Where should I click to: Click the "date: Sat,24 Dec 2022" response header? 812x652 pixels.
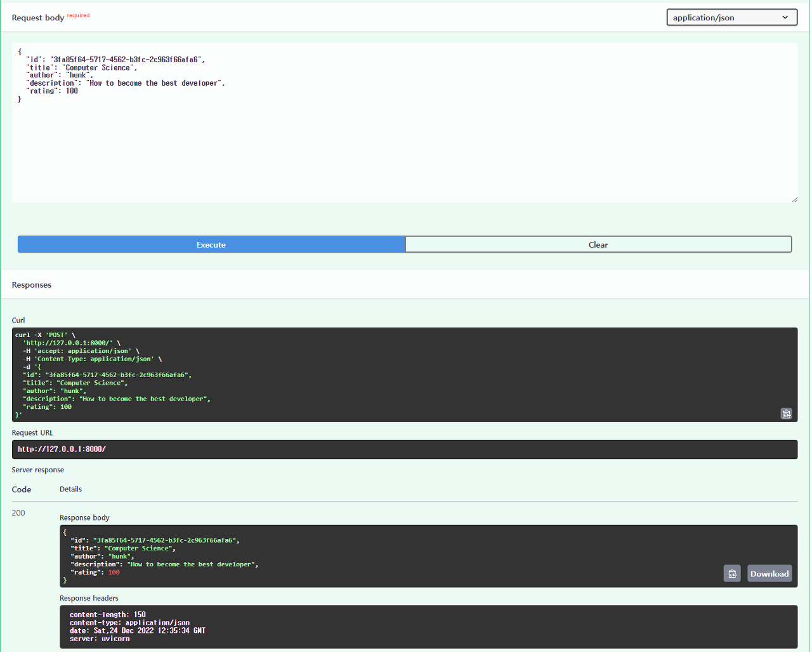coord(138,631)
